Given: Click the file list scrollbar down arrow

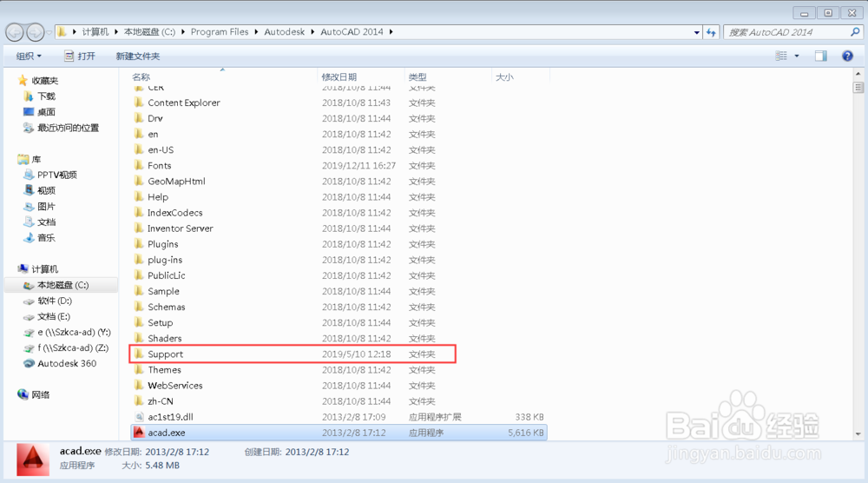Looking at the screenshot, I should [x=858, y=434].
